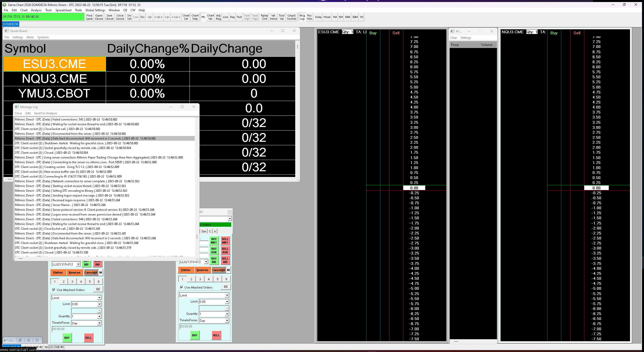The height and width of the screenshot is (352, 644).
Task: Click Message Log vertical scrollbar
Action: click(197, 236)
